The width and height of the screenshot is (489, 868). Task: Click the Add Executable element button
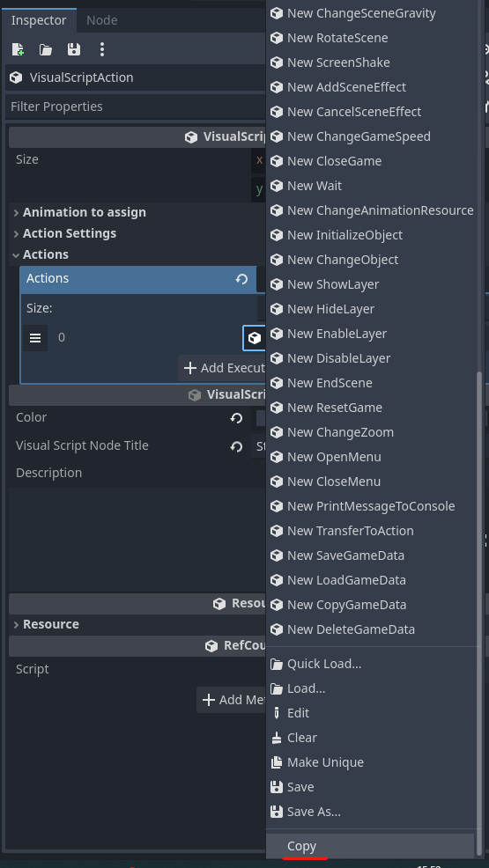tap(221, 368)
